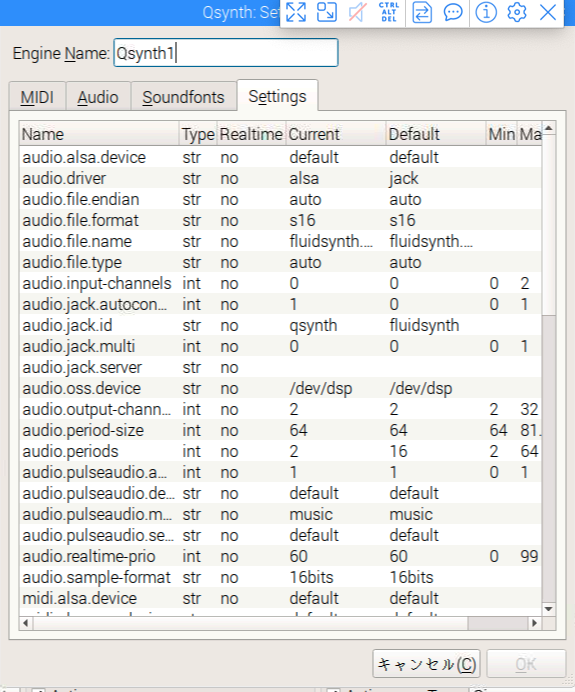Close the viewer toolbar with X icon
Viewport: 575px width, 692px height.
click(548, 12)
